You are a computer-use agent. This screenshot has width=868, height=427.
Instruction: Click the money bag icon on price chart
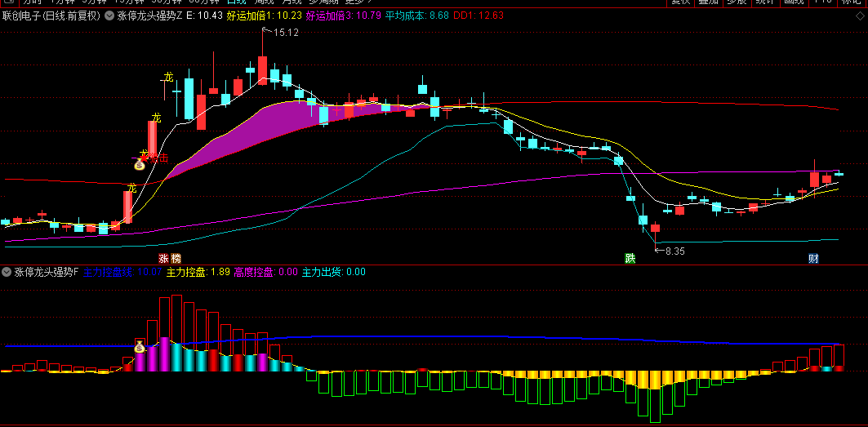140,164
